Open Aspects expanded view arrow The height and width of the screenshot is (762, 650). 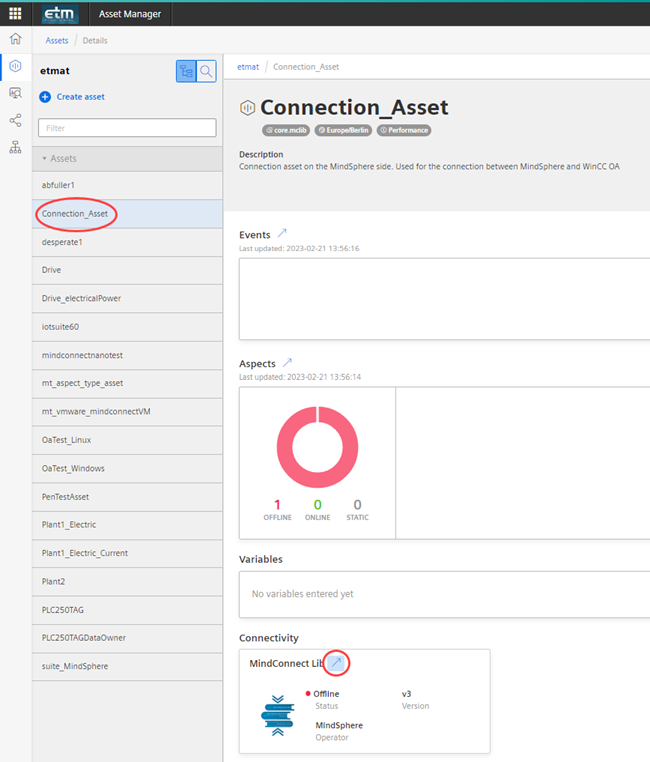click(287, 362)
